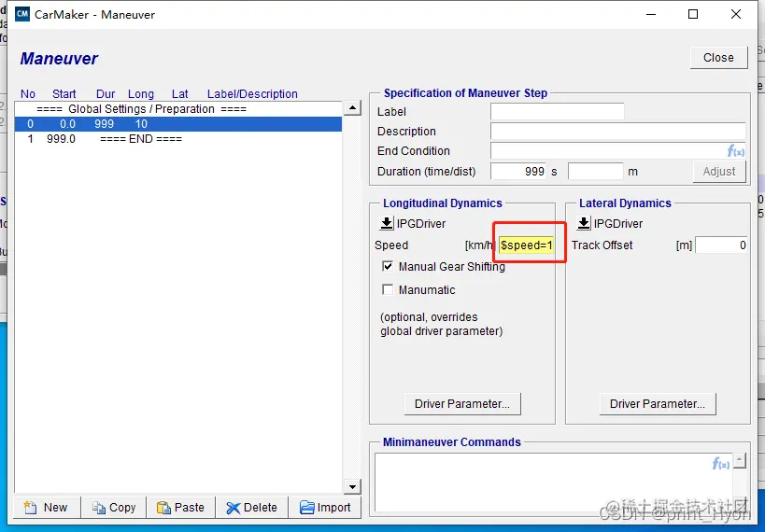
Task: Click Minimaneuver Commands scrollbar up arrow
Action: pos(740,460)
